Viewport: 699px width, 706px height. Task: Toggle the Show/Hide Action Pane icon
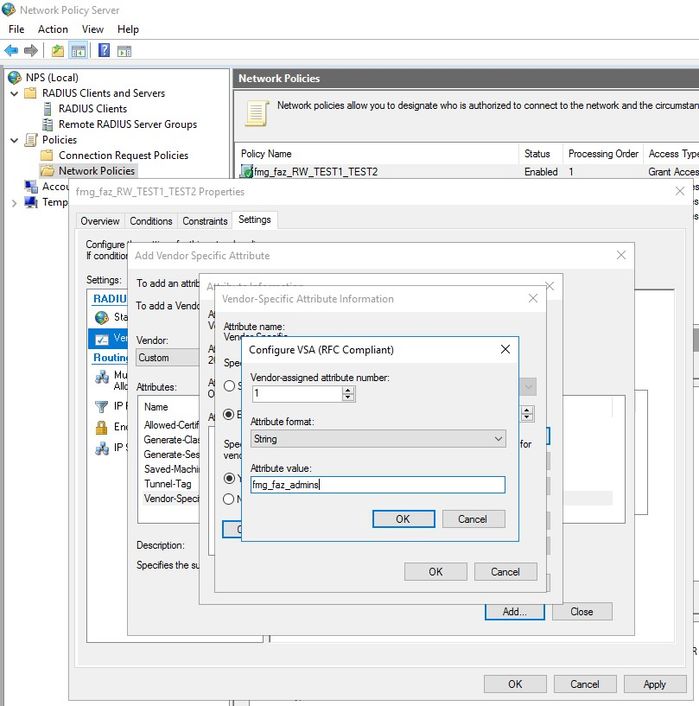click(x=125, y=51)
